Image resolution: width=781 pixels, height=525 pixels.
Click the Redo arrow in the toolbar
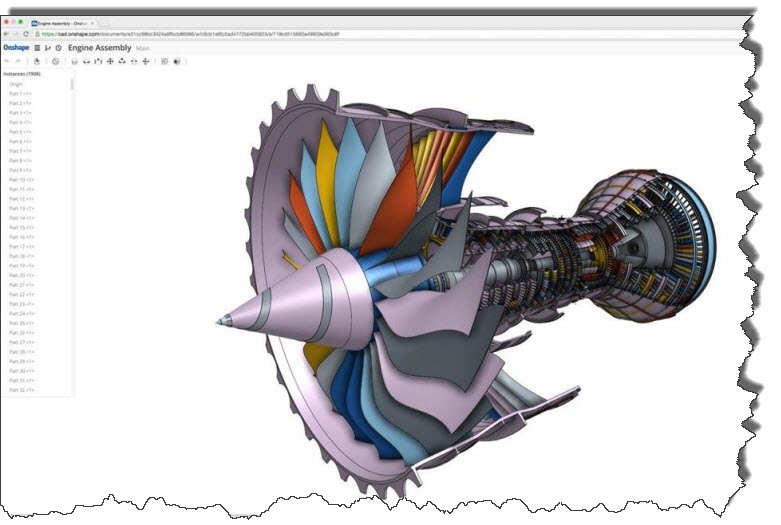(x=18, y=61)
